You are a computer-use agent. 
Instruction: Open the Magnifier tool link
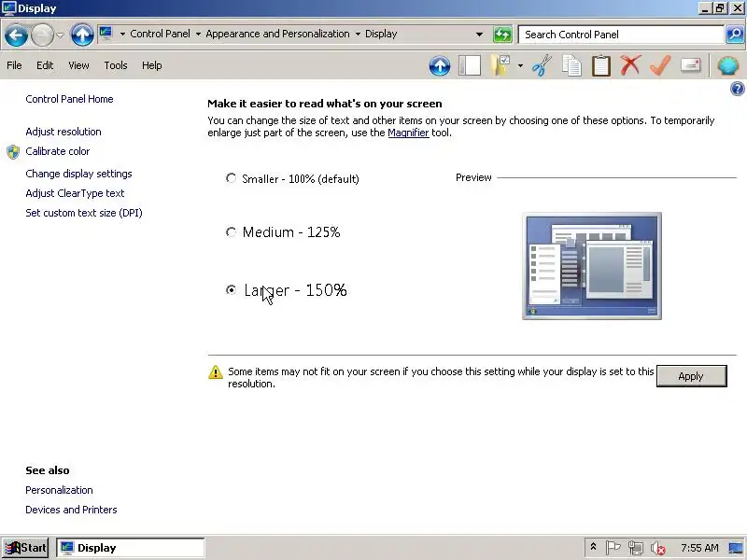(408, 133)
